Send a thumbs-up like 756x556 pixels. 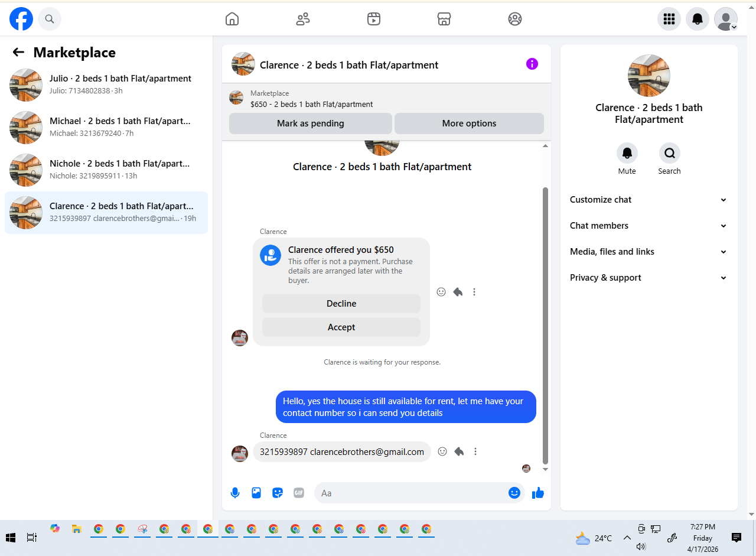point(538,493)
